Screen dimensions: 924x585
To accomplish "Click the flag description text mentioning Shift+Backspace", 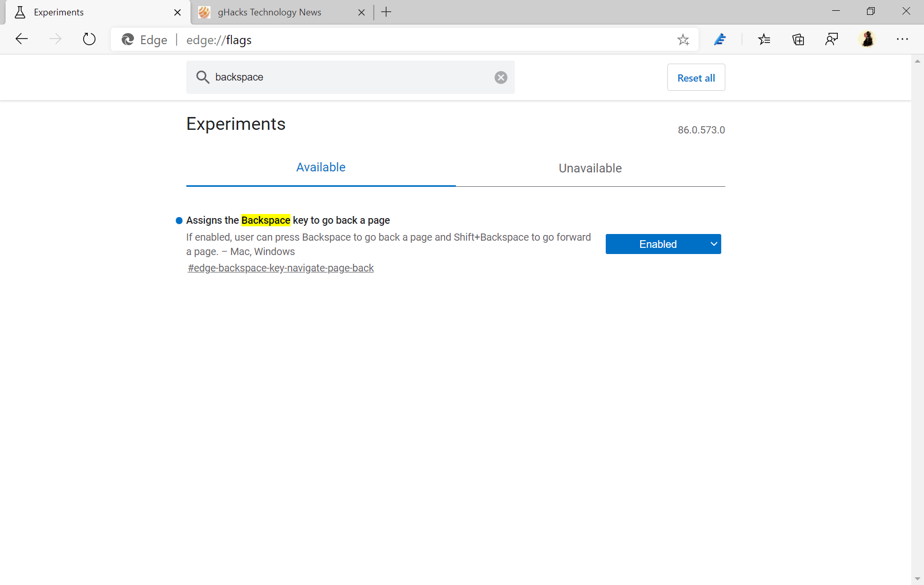I will point(389,244).
